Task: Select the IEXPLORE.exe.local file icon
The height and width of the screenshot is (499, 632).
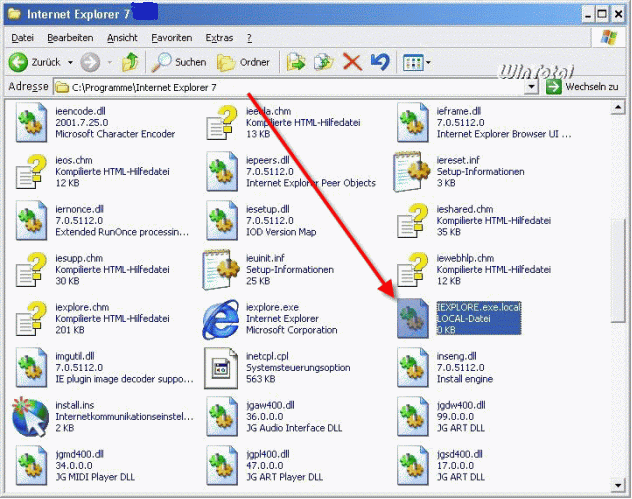Action: [412, 318]
